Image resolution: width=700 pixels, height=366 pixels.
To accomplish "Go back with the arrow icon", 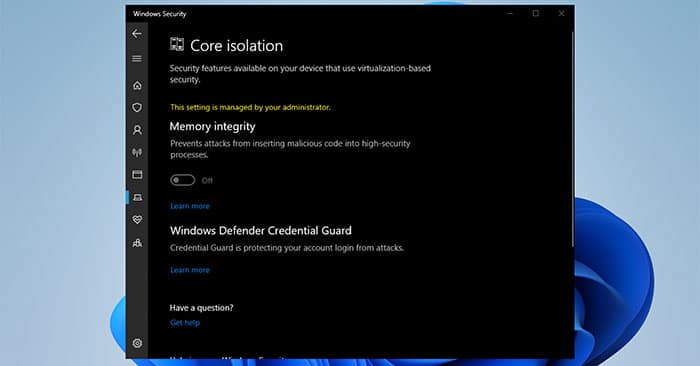I will tap(137, 33).
